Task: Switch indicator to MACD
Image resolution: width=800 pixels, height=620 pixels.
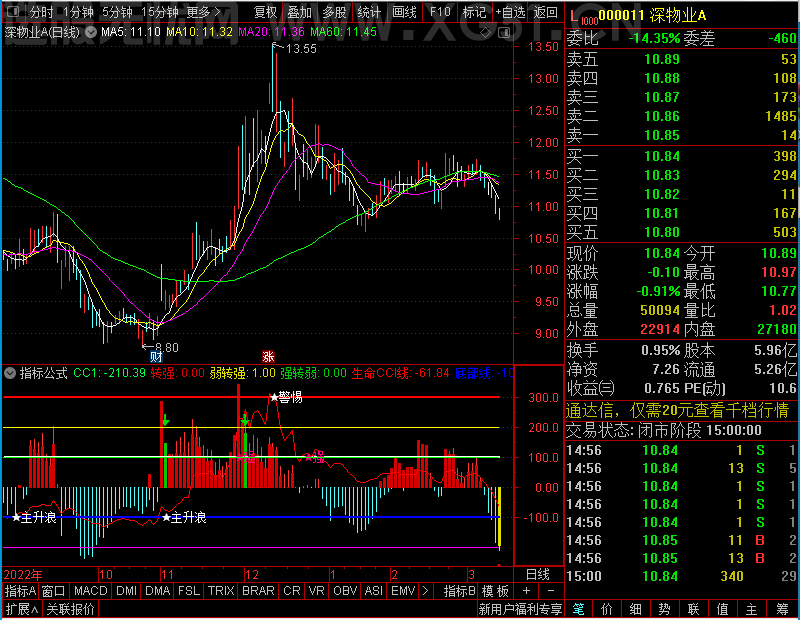Action: [90, 591]
